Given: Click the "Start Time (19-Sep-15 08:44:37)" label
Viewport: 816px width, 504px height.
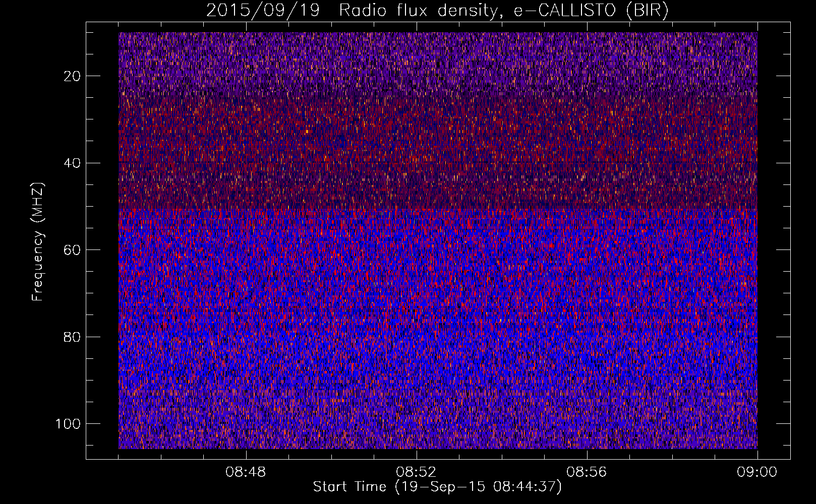Looking at the screenshot, I should [437, 487].
